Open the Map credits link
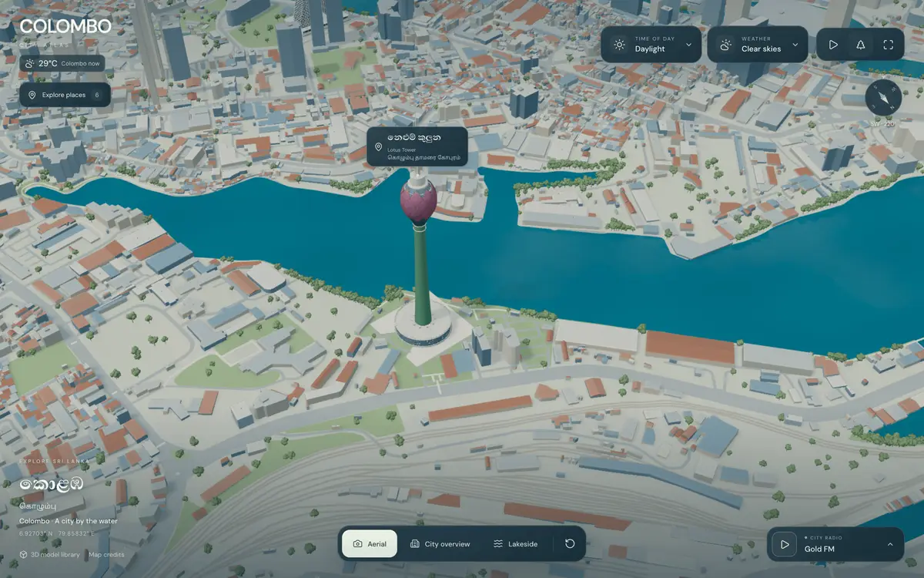The width and height of the screenshot is (924, 578). coord(106,555)
